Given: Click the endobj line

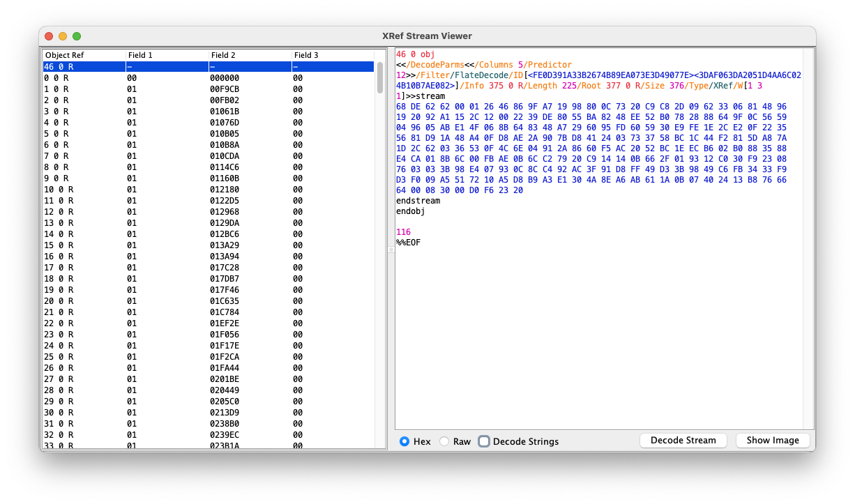Looking at the screenshot, I should [x=411, y=211].
